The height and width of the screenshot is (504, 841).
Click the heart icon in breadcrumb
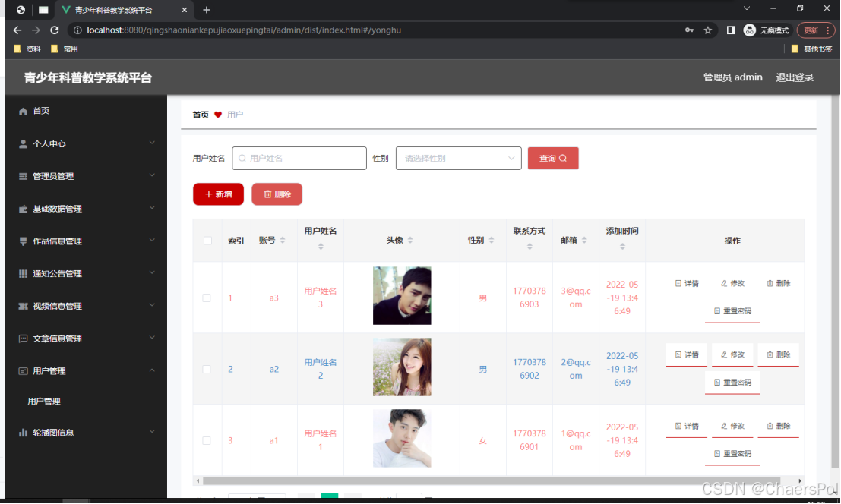[x=218, y=115]
